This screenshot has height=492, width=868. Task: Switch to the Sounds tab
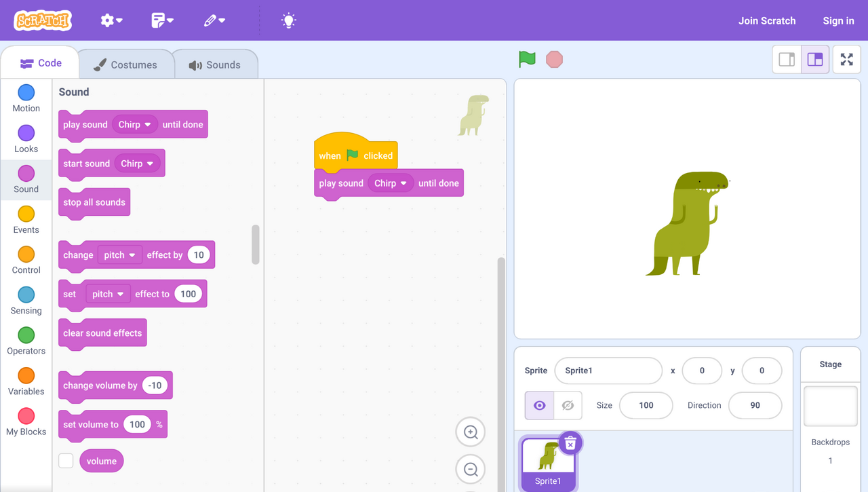coord(216,63)
